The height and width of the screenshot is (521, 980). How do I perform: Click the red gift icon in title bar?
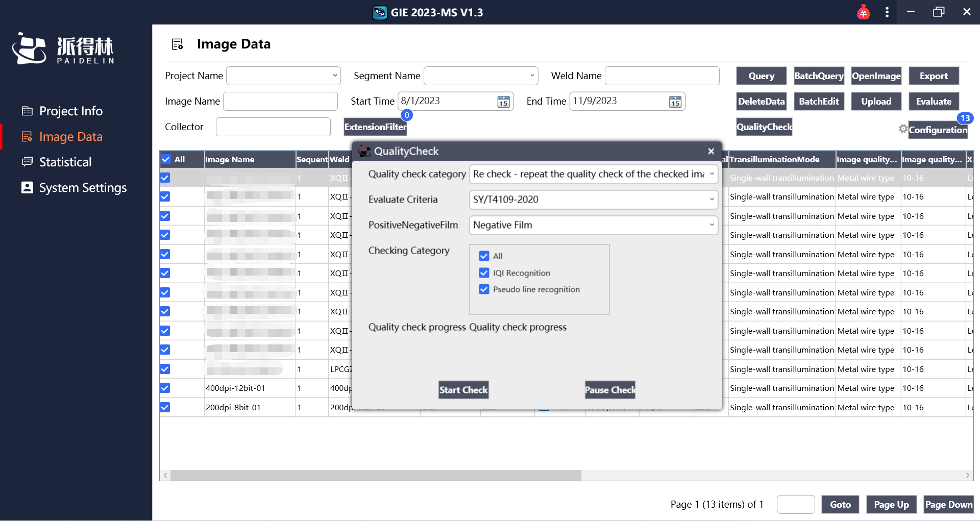pos(863,12)
